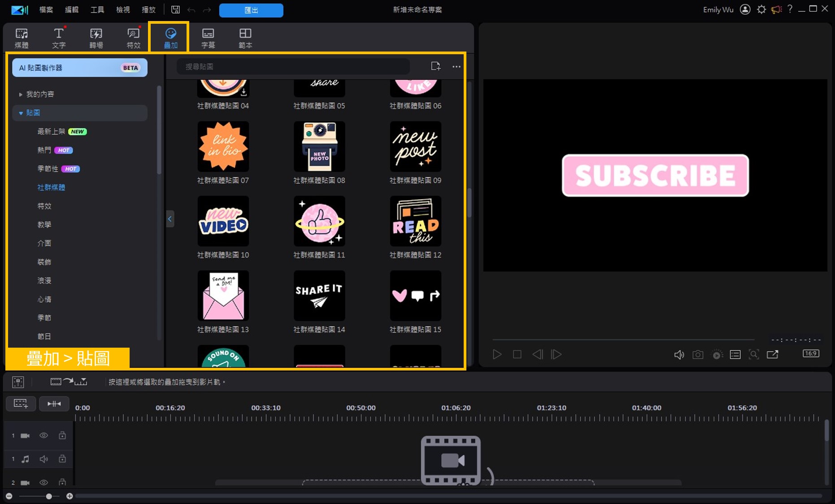Select the read this sticker 12

coord(416,221)
